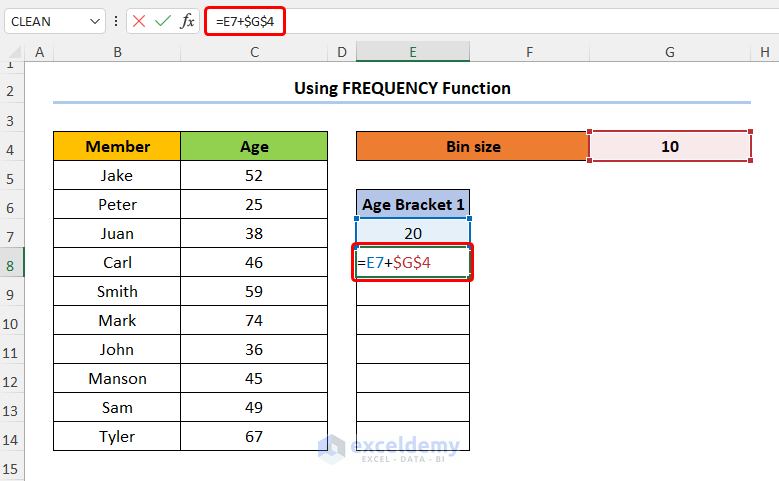The width and height of the screenshot is (779, 481).
Task: Select column D header
Action: tap(342, 52)
